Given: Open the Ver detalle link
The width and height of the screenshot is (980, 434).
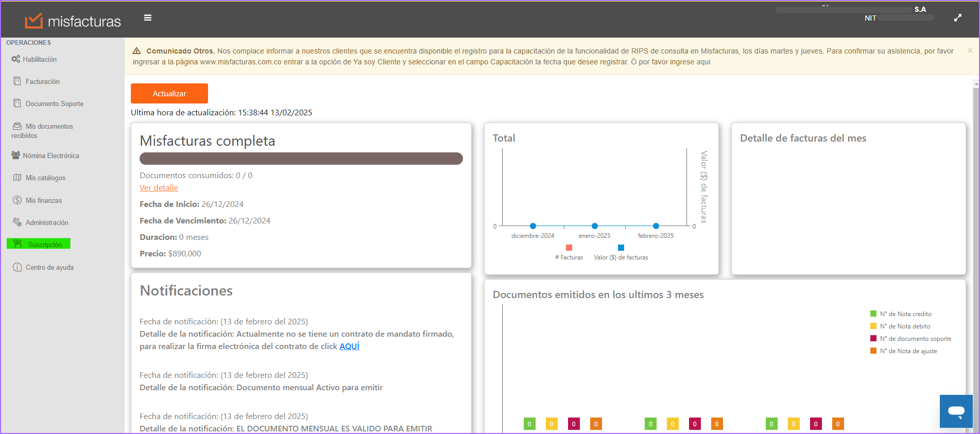Looking at the screenshot, I should coord(159,188).
